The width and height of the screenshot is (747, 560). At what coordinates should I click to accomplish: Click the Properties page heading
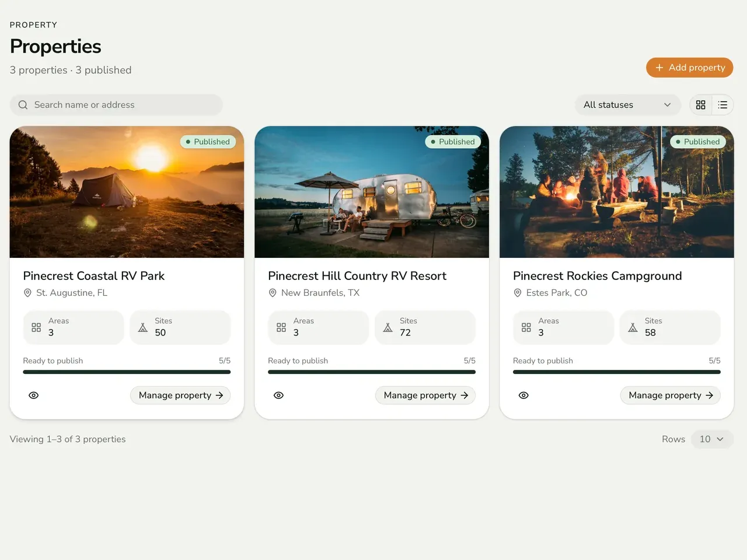[55, 46]
